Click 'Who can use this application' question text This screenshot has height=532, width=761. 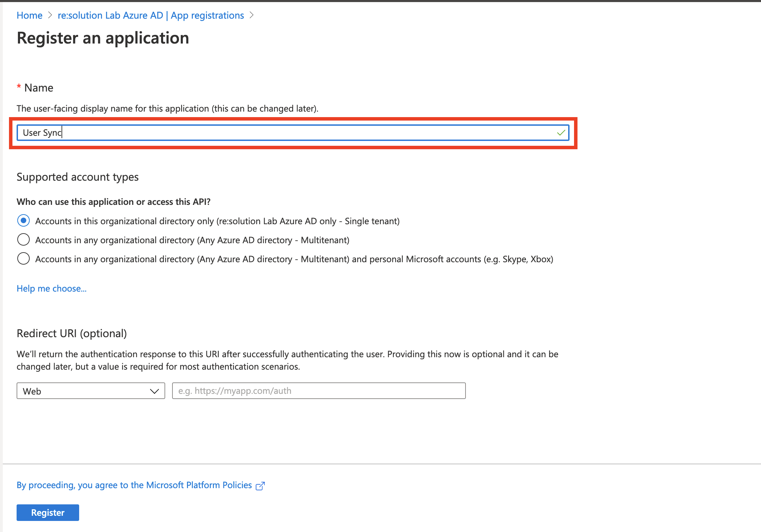114,202
